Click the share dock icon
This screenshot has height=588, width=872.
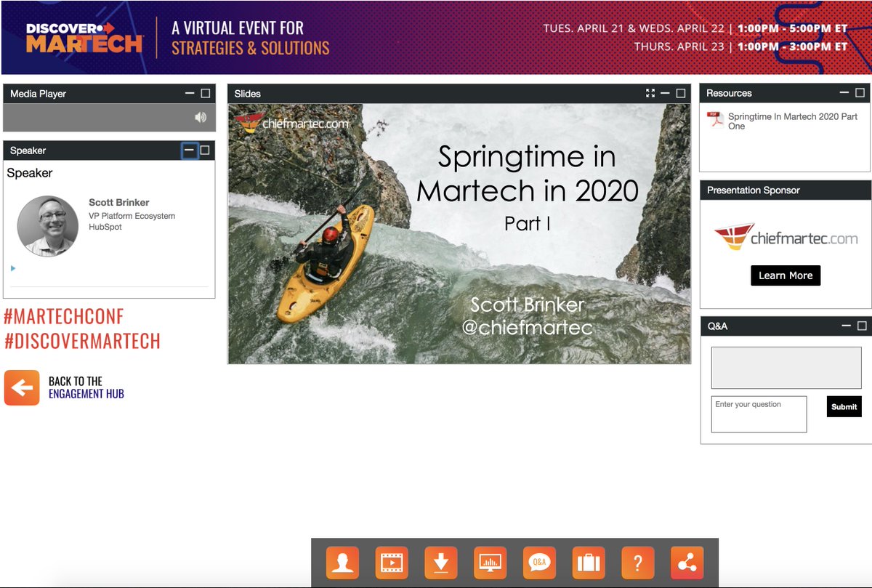coord(687,563)
